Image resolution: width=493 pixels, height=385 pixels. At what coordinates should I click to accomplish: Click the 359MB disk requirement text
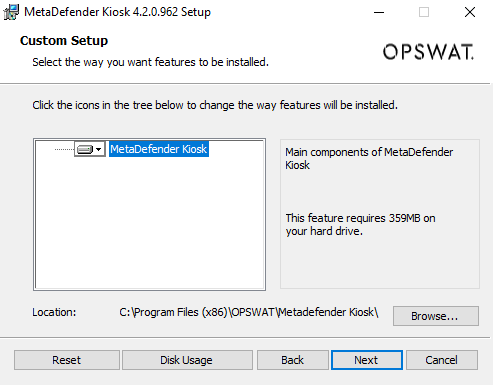(360, 224)
